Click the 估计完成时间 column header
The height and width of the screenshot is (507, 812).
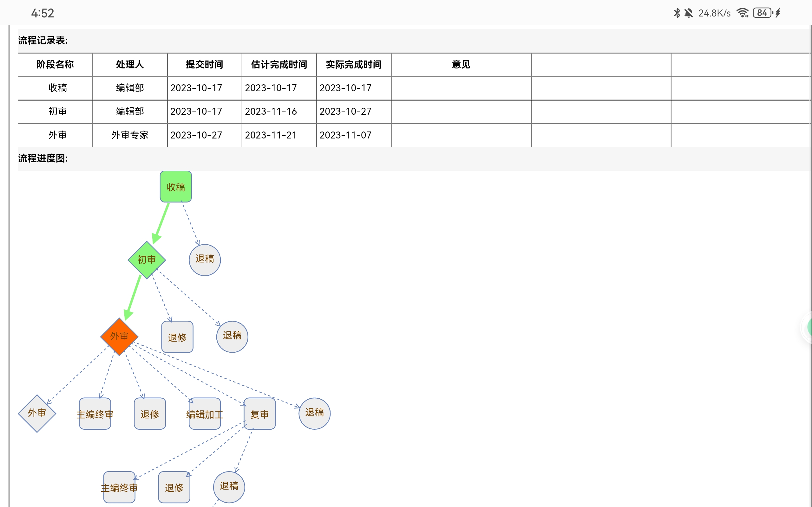pos(279,64)
